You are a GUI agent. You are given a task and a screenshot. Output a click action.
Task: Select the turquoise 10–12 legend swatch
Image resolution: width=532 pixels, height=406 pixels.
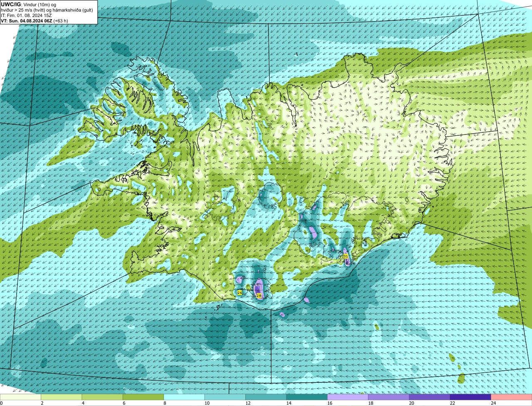click(225, 397)
